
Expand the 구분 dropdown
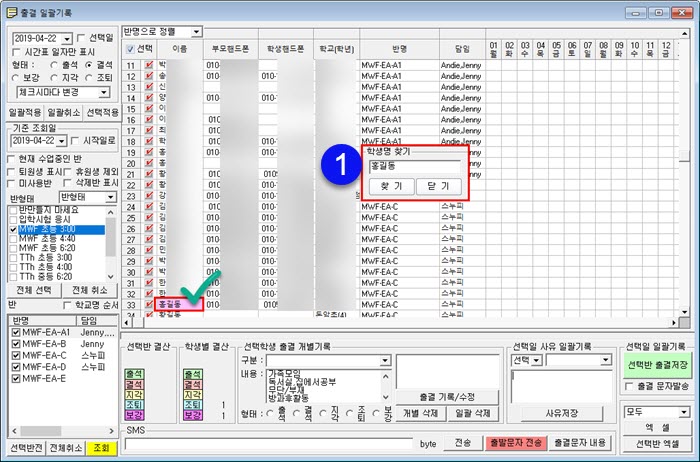[x=384, y=360]
